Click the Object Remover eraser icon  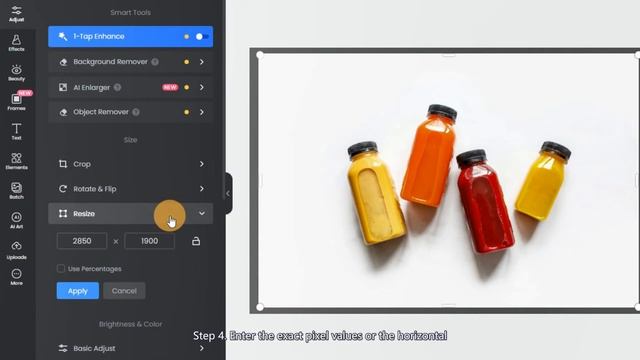(x=63, y=112)
